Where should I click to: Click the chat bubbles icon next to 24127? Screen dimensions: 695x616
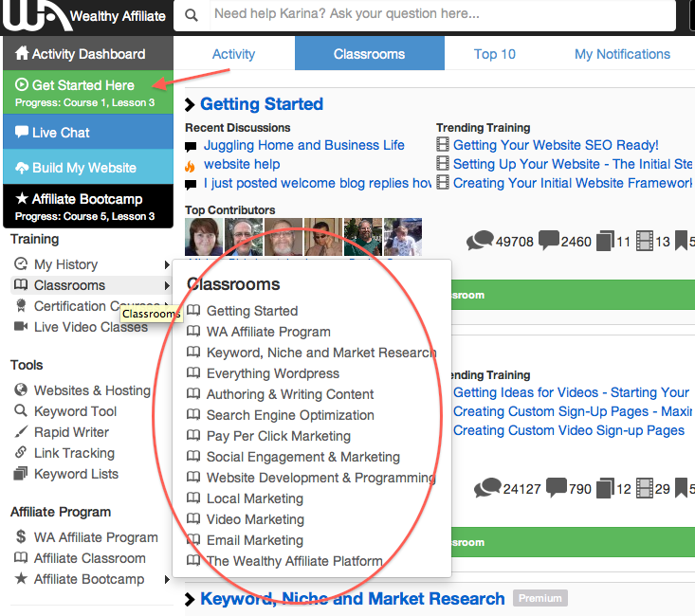(487, 487)
